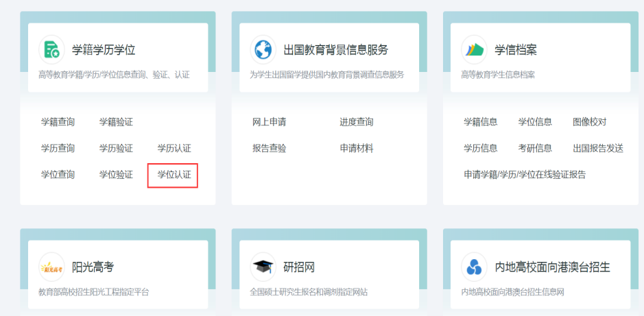
Task: Open 图像校对 link
Action: click(x=589, y=122)
